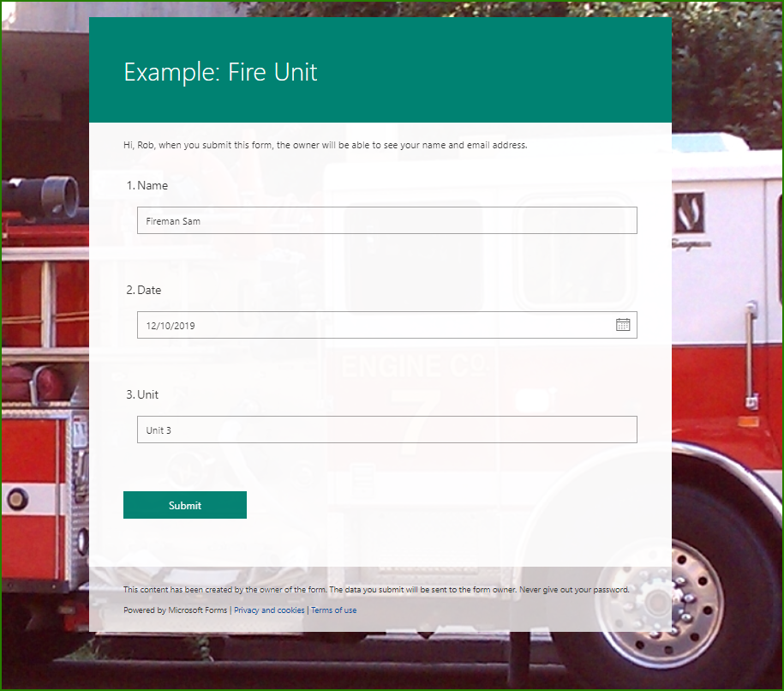Viewport: 784px width, 691px height.
Task: Click the '2. Date' question label
Action: click(x=143, y=290)
